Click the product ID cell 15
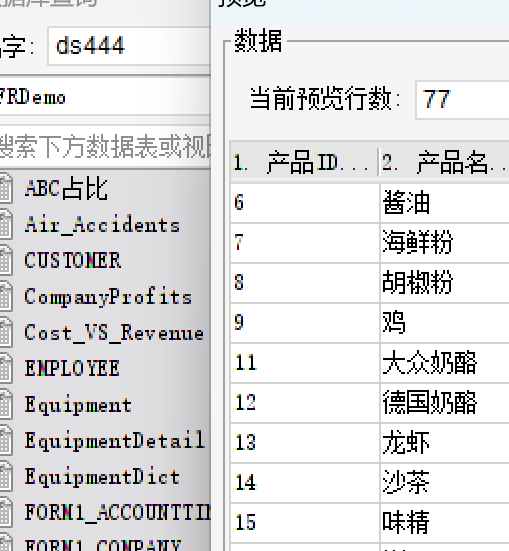Screen dimensions: 509x551 305,523
